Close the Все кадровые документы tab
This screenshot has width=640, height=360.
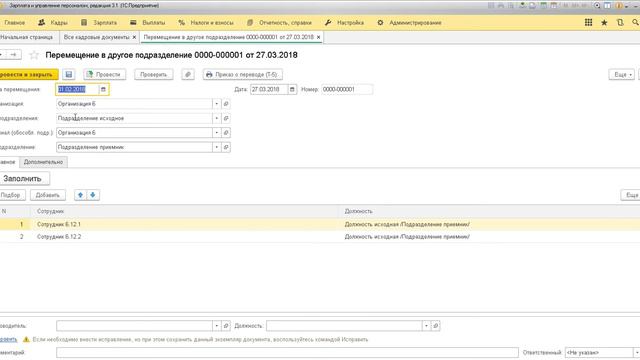click(134, 37)
